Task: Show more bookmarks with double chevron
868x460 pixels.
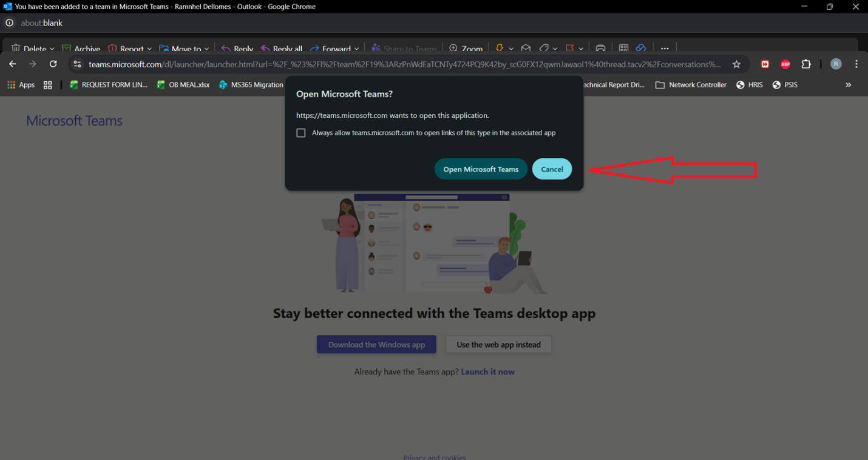Action: pos(849,85)
